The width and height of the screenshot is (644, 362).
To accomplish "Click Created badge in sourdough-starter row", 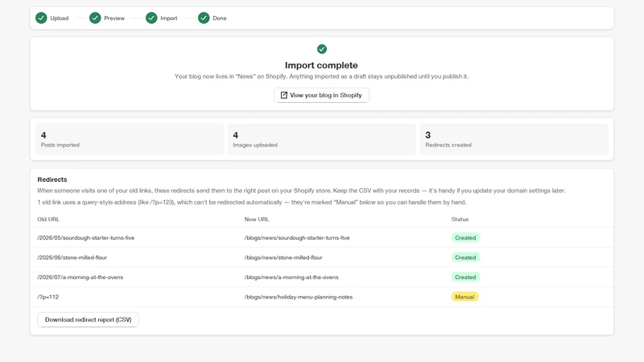I will pos(465,237).
